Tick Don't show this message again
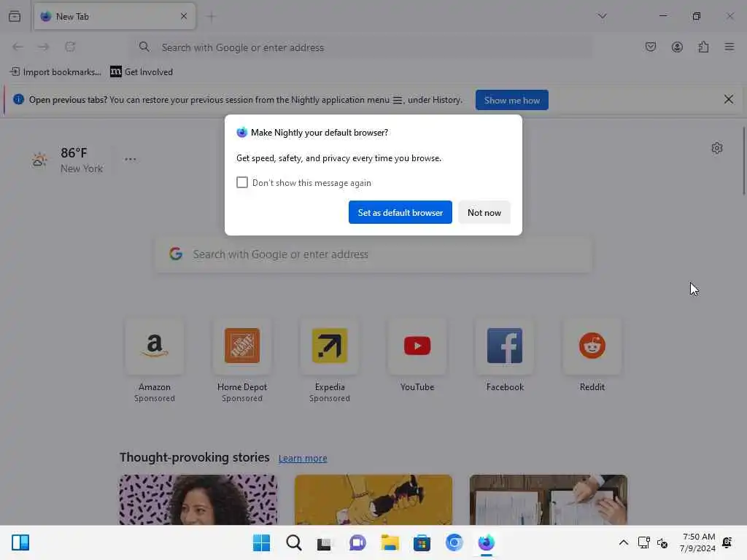747x560 pixels. point(242,182)
